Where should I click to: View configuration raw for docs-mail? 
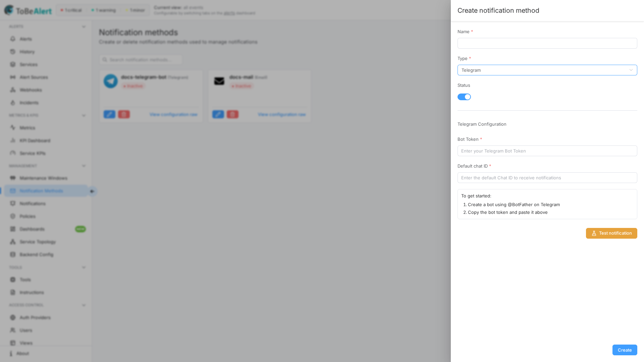[282, 115]
